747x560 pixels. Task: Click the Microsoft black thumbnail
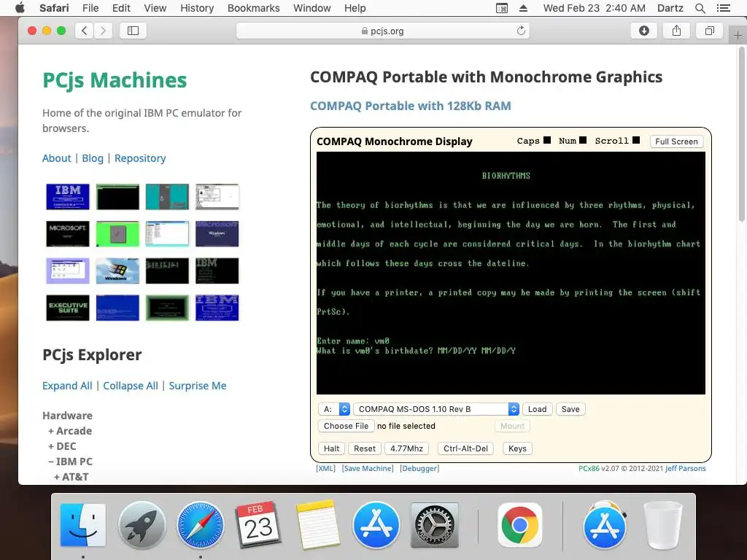68,234
